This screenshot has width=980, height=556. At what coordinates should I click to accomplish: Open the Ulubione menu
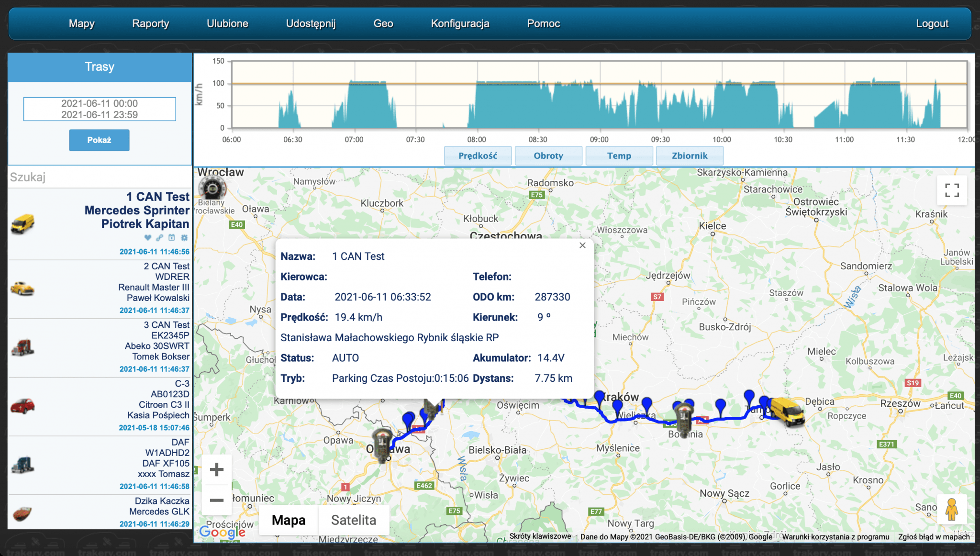227,23
